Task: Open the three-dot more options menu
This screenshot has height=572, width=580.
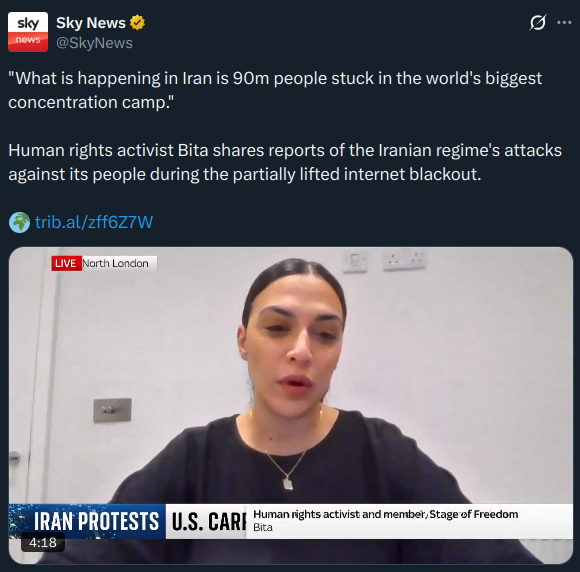Action: click(x=564, y=23)
